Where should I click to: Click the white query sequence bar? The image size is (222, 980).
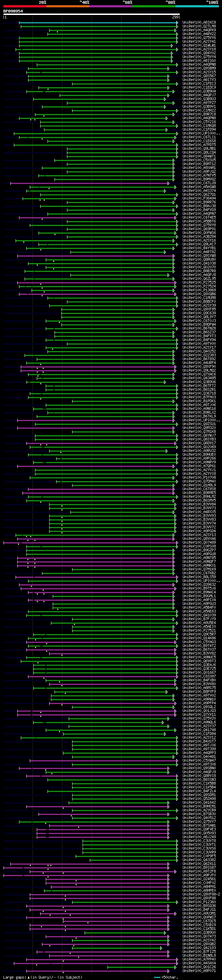coord(92,15)
